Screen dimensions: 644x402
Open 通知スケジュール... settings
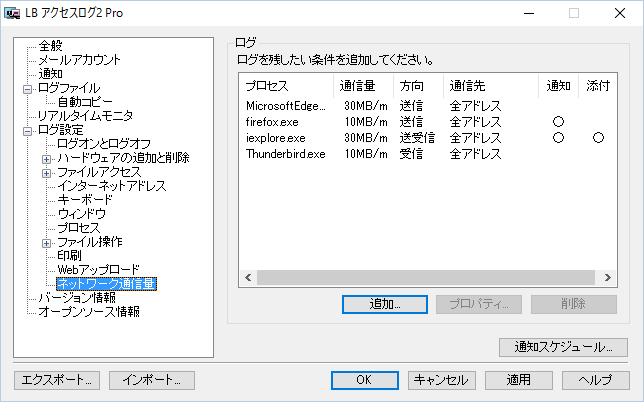(x=563, y=347)
